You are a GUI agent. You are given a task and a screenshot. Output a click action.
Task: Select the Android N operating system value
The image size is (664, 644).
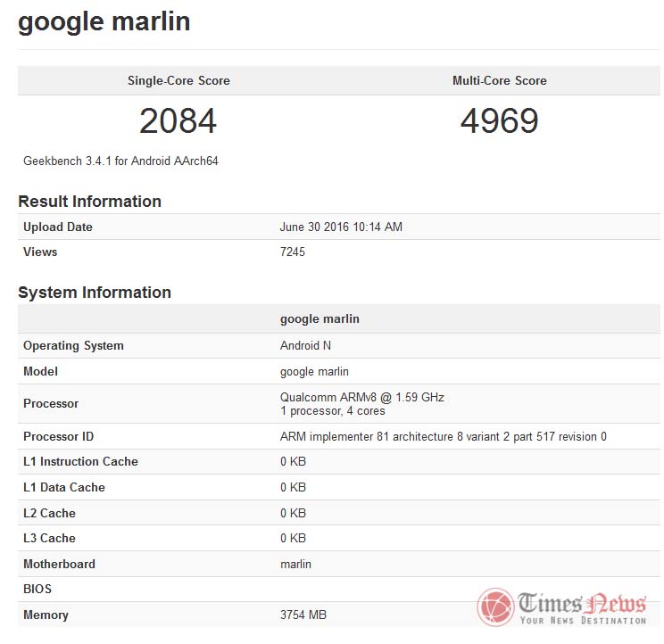click(x=305, y=345)
